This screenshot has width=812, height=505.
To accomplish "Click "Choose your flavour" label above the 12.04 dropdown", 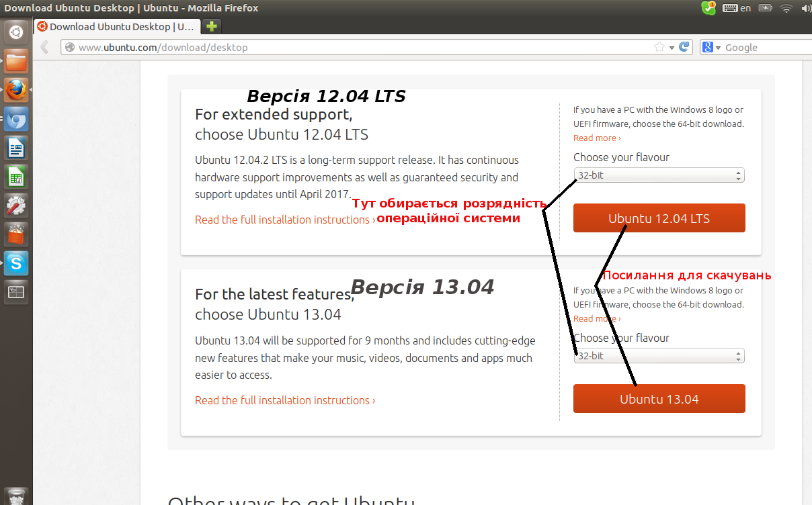I will click(x=621, y=157).
